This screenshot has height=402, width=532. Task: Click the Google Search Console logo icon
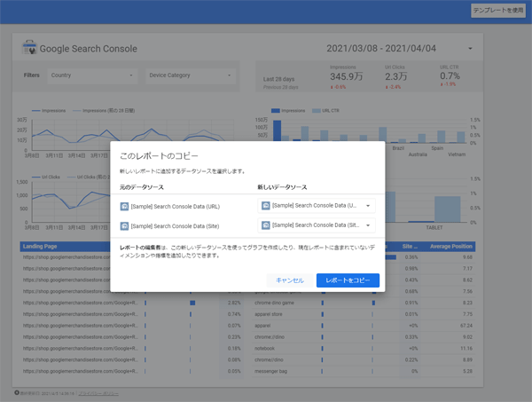[x=29, y=48]
